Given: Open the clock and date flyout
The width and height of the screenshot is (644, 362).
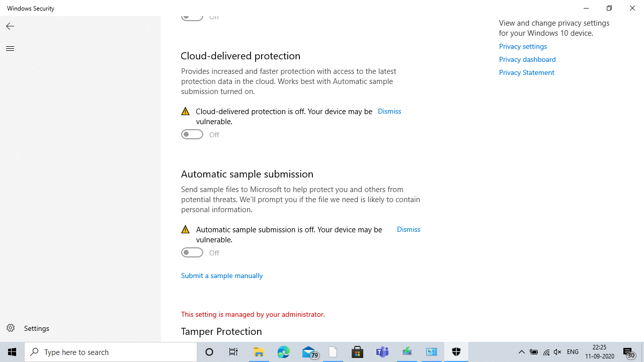Looking at the screenshot, I should [x=600, y=352].
